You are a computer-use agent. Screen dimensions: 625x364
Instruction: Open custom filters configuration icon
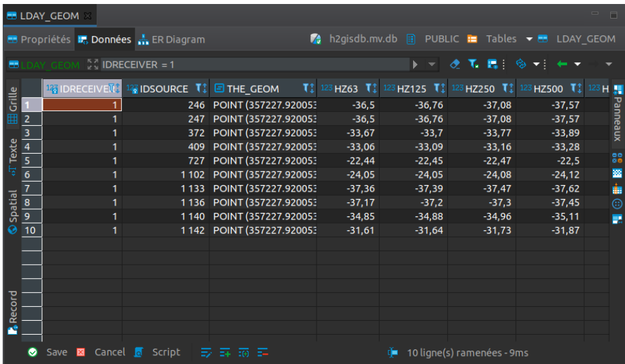(492, 64)
